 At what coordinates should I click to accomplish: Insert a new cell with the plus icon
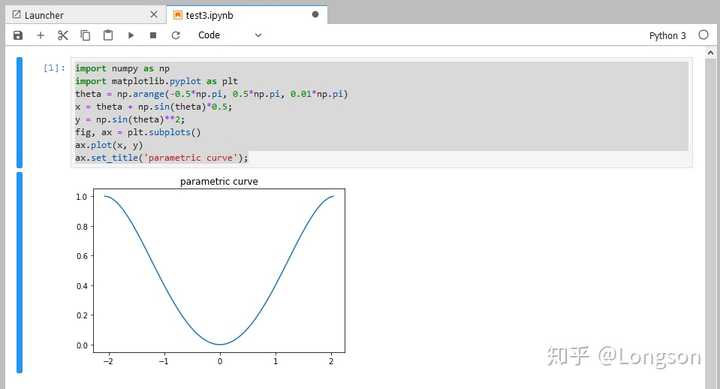40,35
